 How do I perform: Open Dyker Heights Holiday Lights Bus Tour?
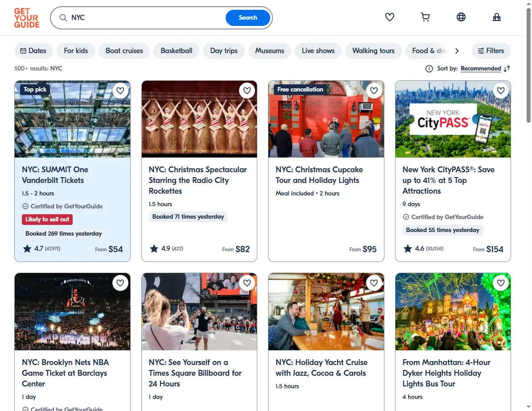446,373
